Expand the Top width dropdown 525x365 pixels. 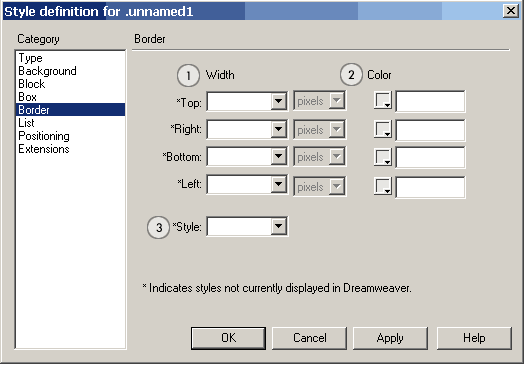tap(279, 101)
